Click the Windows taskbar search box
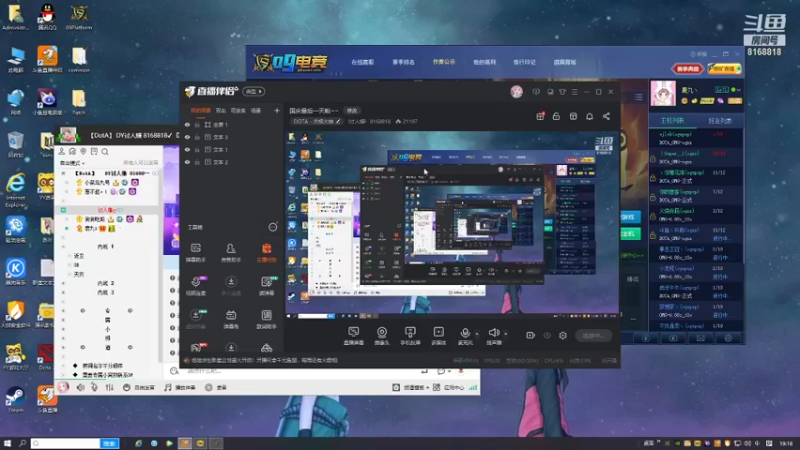 (66, 443)
